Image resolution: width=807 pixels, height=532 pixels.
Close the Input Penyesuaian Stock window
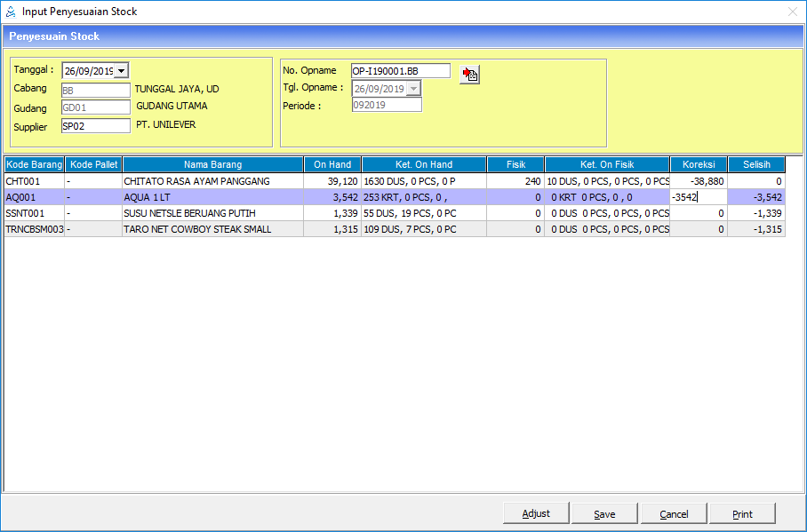click(792, 12)
